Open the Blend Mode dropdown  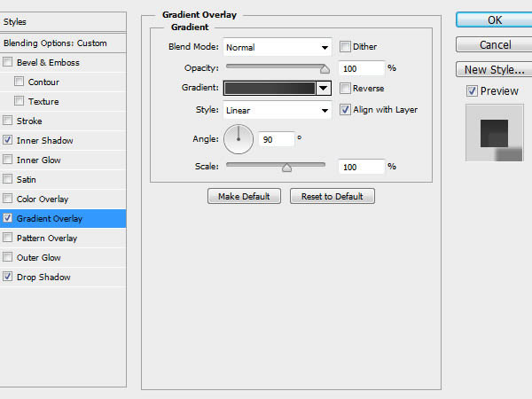pos(278,47)
